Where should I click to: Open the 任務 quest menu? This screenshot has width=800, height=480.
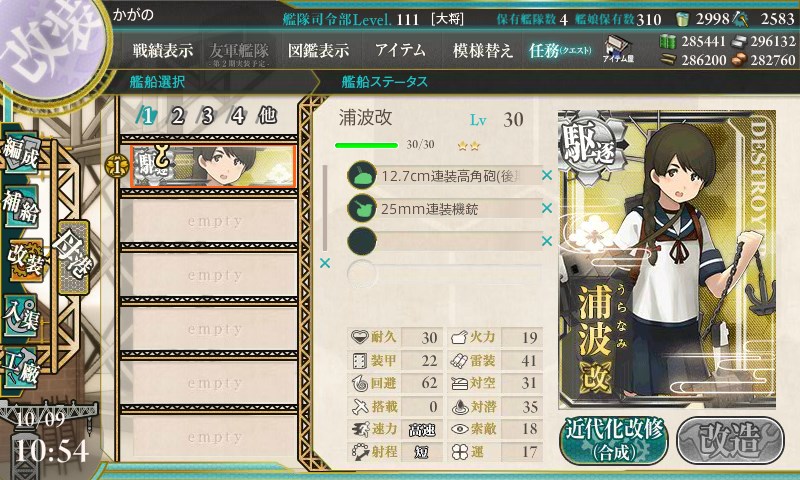[560, 50]
